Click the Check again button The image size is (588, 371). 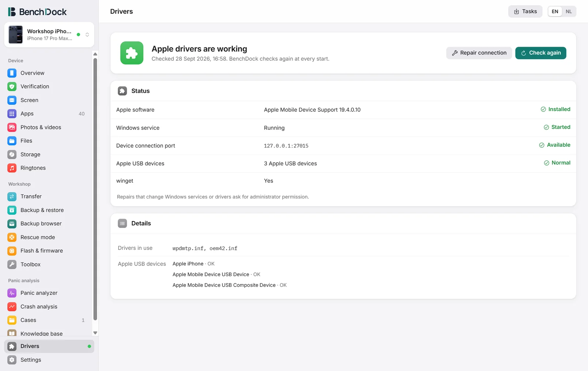click(x=541, y=53)
